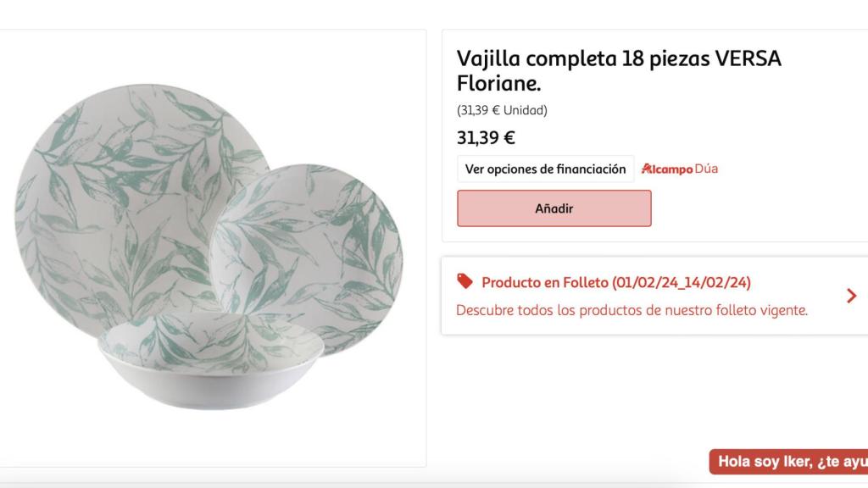Screen dimensions: 868x488
Task: Click the Dúa label next to the Alcampo logo
Action: pyautogui.click(x=704, y=169)
